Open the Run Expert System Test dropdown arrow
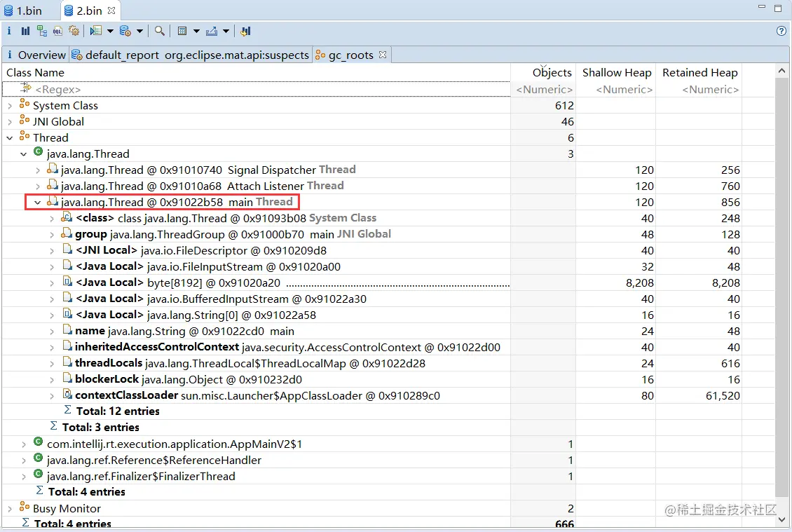The width and height of the screenshot is (792, 532). (x=110, y=32)
